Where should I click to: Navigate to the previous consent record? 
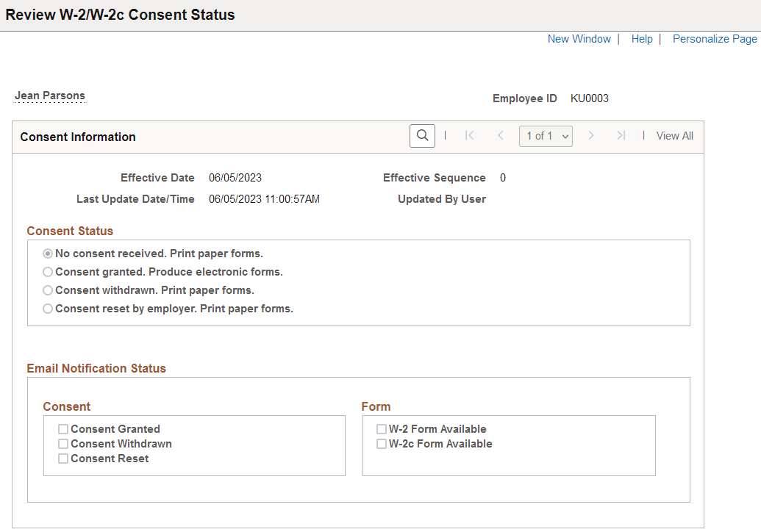500,135
